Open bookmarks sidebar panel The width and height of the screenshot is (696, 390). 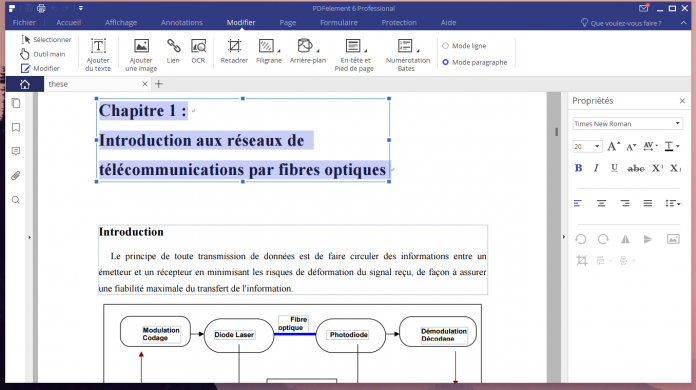click(16, 128)
